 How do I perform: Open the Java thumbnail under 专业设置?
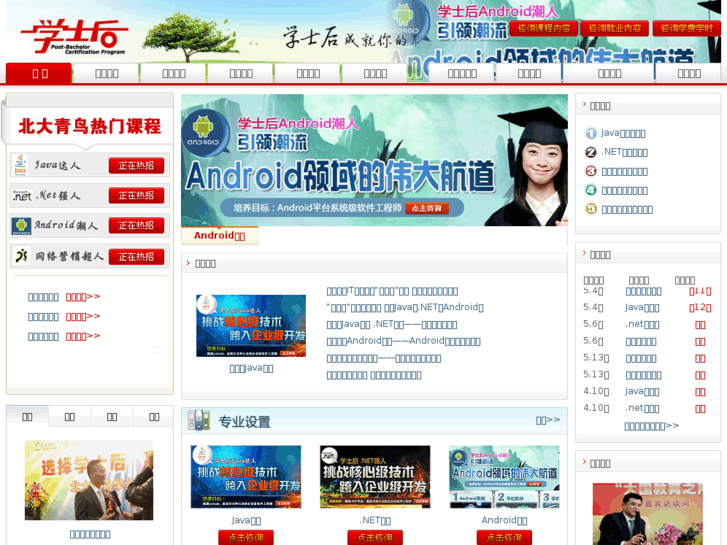tap(246, 477)
